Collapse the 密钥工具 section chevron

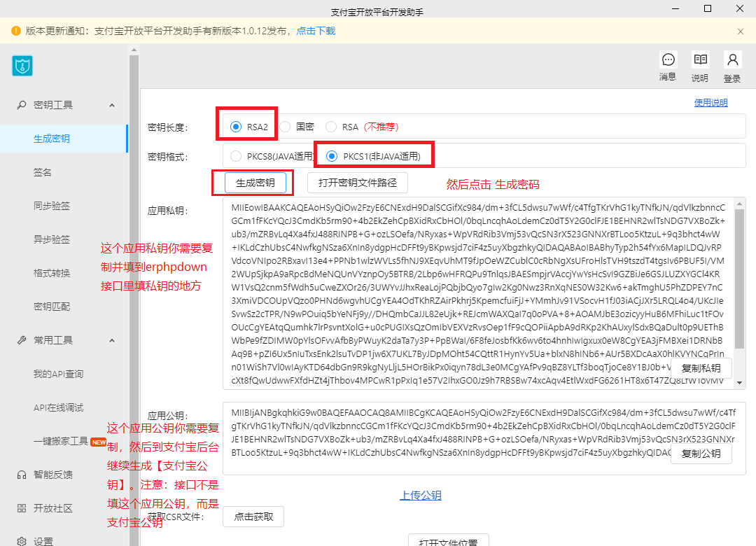coord(112,105)
